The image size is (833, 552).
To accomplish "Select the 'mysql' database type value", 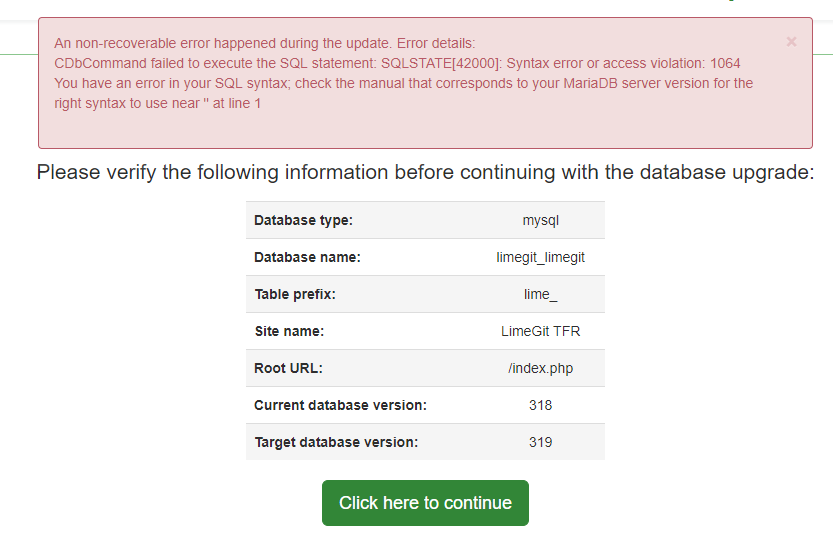I will (x=540, y=220).
